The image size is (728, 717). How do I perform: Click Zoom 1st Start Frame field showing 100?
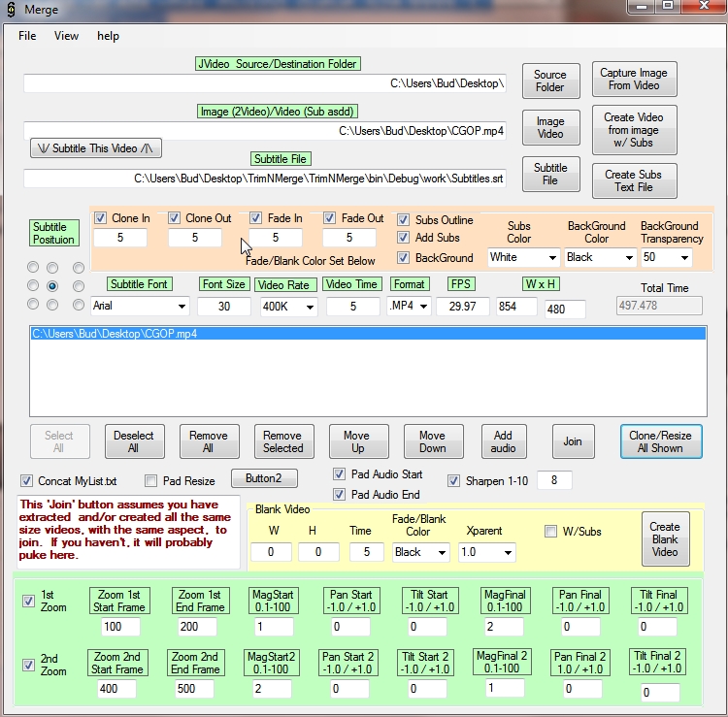pyautogui.click(x=120, y=627)
